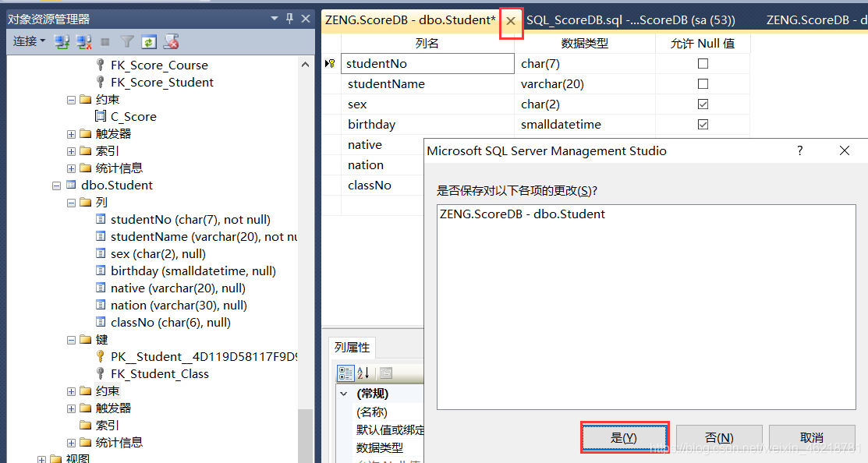Viewport: 868px width, 463px height.
Task: Select the varchar(20) data type cell
Action: (585, 84)
